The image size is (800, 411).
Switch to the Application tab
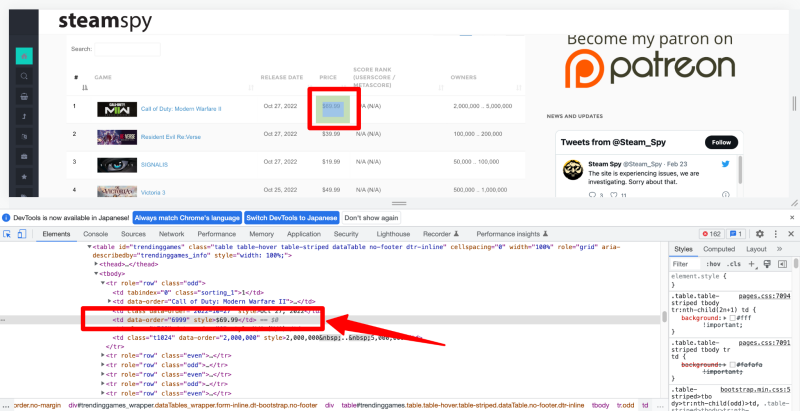click(304, 234)
